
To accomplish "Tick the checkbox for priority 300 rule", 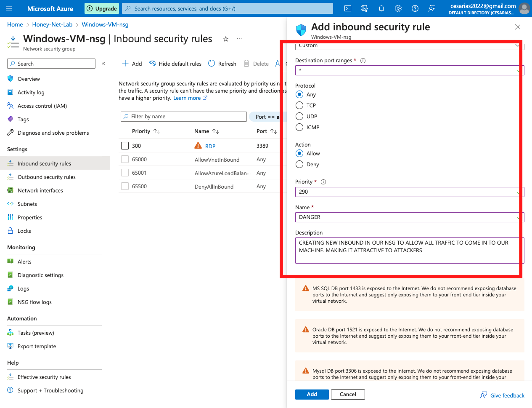I will [x=125, y=146].
